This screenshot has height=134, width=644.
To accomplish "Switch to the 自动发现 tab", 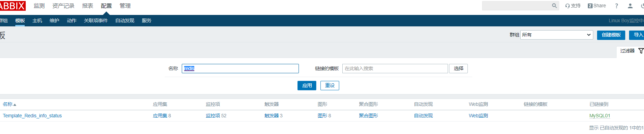I will (125, 20).
